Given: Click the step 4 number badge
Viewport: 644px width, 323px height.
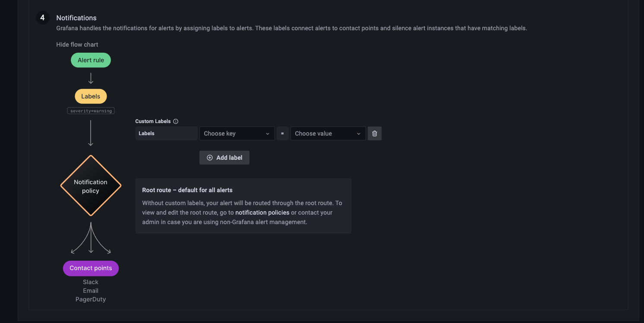Looking at the screenshot, I should click(x=42, y=18).
